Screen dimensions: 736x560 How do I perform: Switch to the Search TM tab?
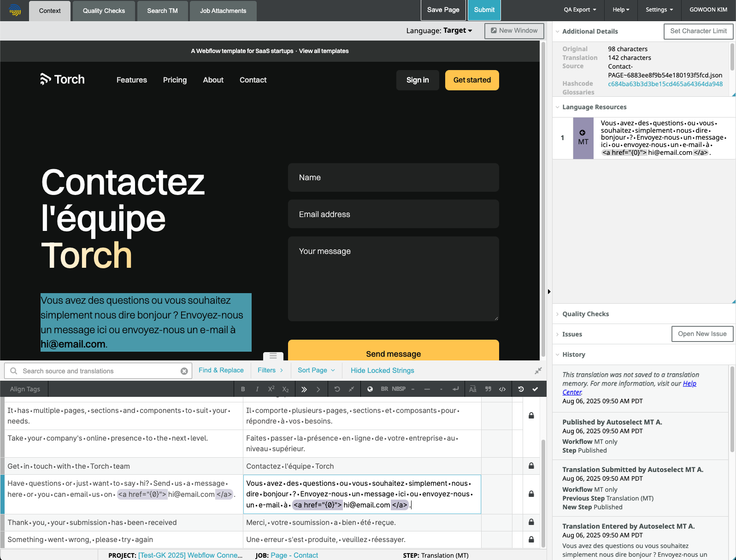pyautogui.click(x=162, y=11)
